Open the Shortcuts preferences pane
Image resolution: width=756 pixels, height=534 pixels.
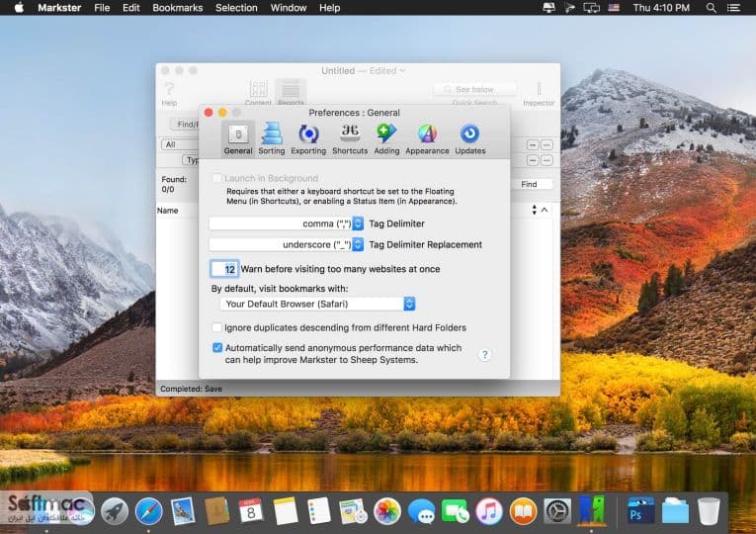pos(350,138)
